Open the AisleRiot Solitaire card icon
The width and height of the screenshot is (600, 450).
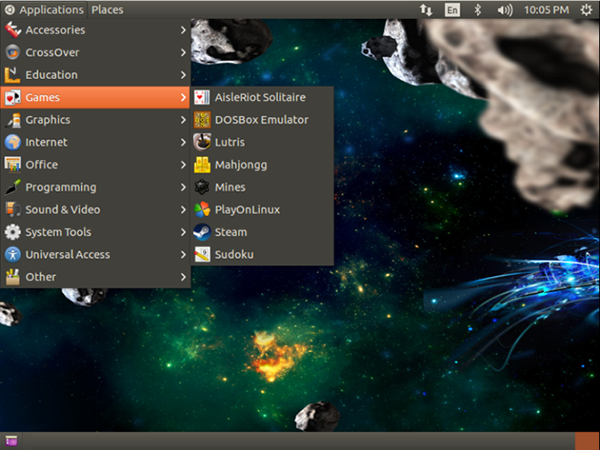pos(202,97)
